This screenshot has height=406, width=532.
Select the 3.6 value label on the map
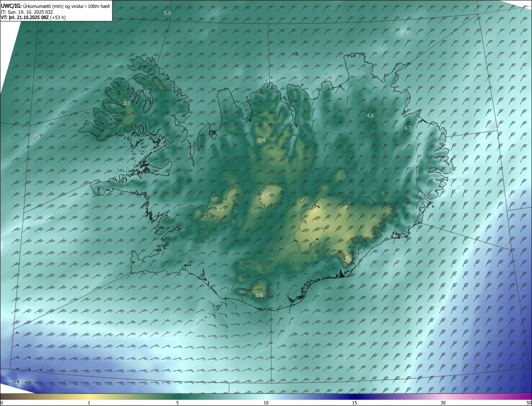[x=259, y=296]
